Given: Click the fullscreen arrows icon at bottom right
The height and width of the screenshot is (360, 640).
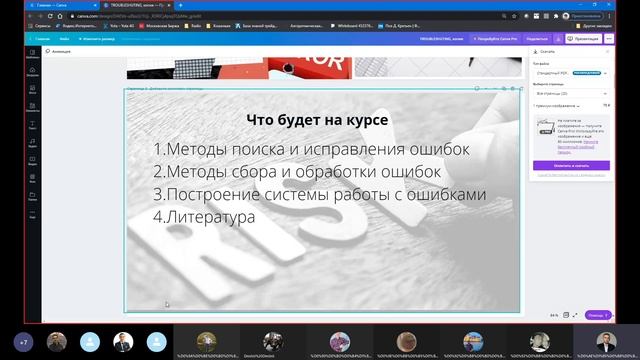Looking at the screenshot, I should [575, 315].
